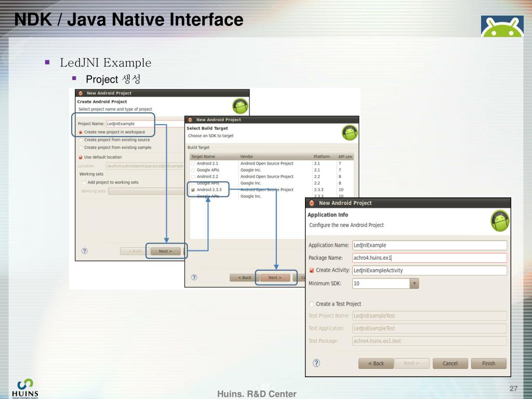Click the Minimum SDK value field

pyautogui.click(x=381, y=283)
